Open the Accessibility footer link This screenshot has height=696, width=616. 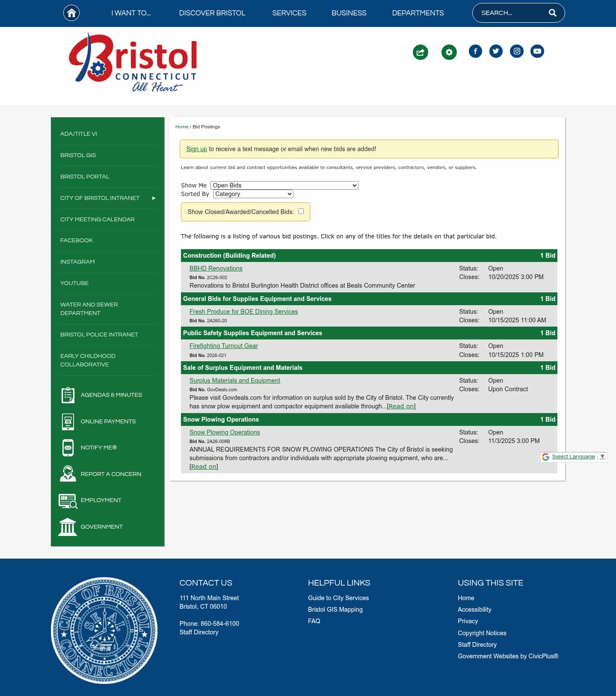(x=474, y=610)
